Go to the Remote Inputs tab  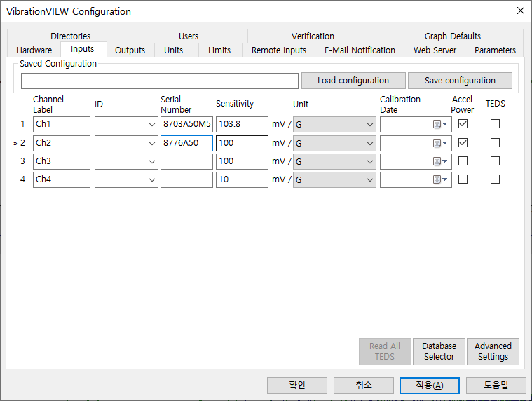click(279, 50)
